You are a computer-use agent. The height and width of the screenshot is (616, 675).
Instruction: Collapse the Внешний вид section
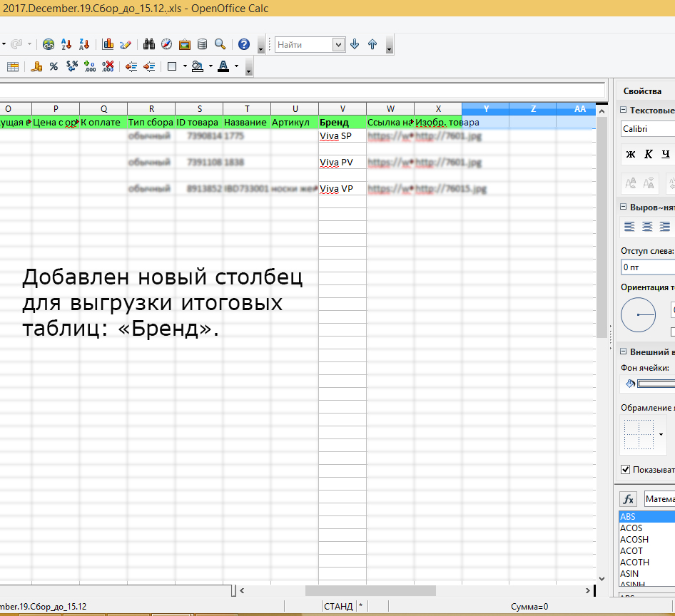tap(623, 352)
